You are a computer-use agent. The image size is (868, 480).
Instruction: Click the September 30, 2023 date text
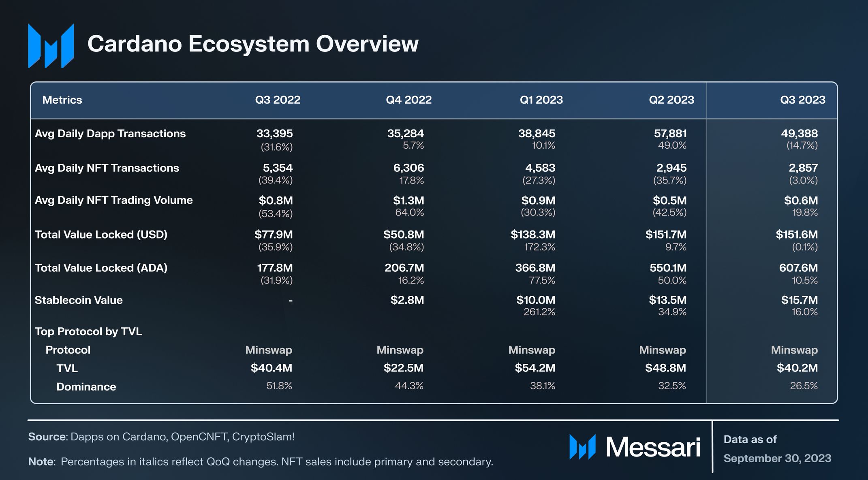point(777,458)
